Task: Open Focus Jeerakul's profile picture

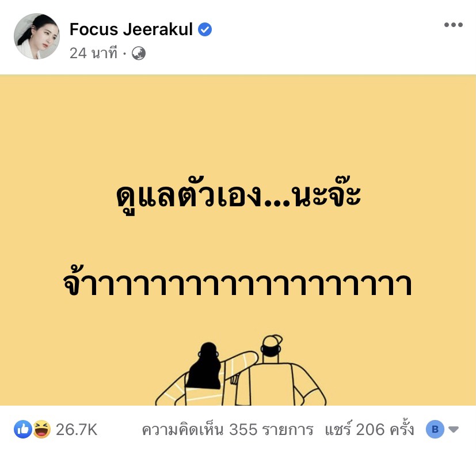Action: click(37, 36)
